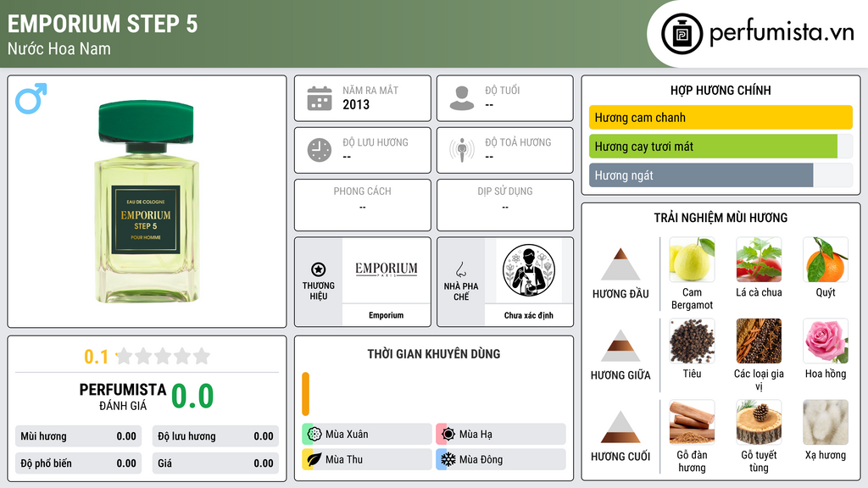Select the Hoa hồng note thumbnail
Viewport: 868px width, 488px height.
(826, 341)
